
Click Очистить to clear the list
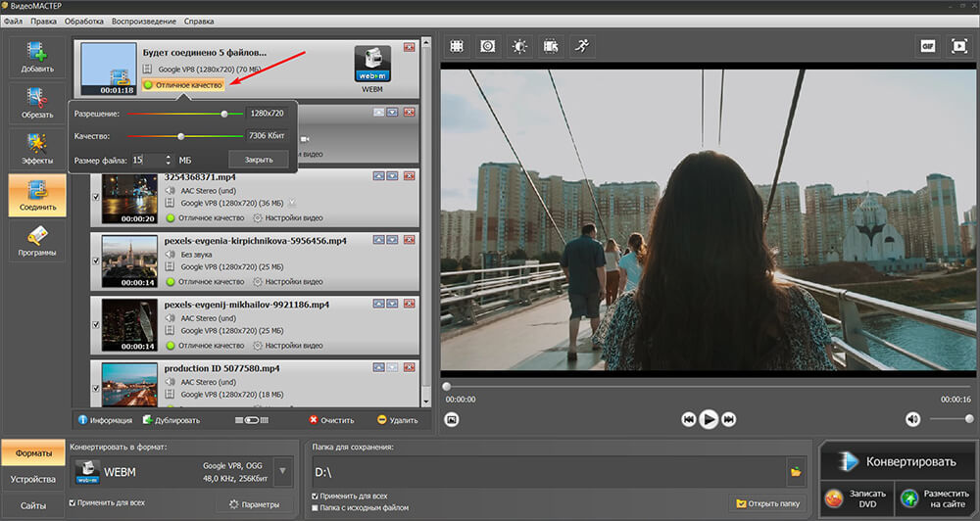click(x=332, y=420)
